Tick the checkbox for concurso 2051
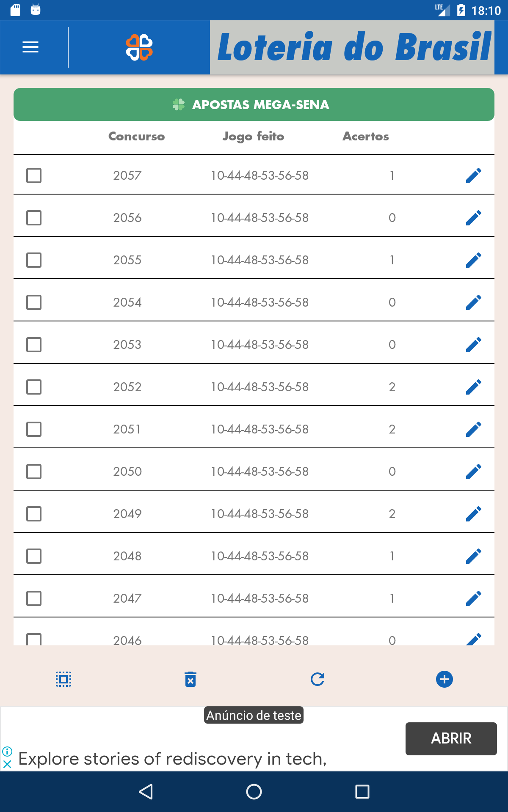Viewport: 508px width, 812px height. 34,429
